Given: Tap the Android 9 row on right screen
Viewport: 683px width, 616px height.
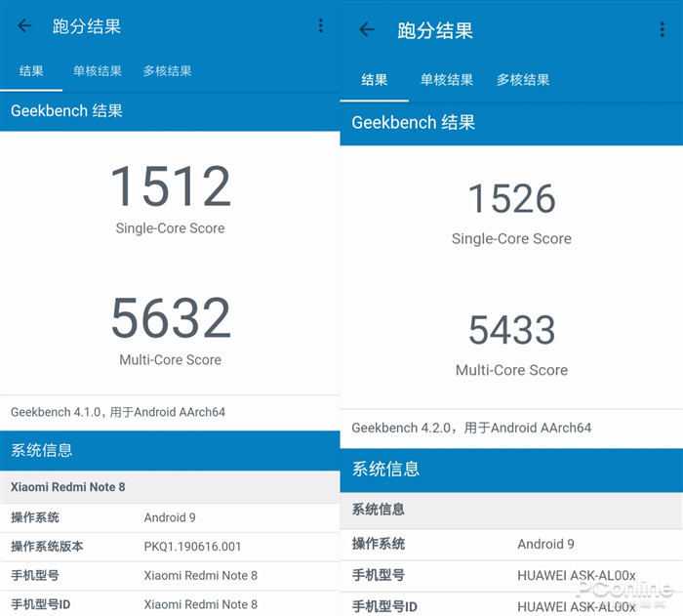Looking at the screenshot, I should (x=511, y=544).
